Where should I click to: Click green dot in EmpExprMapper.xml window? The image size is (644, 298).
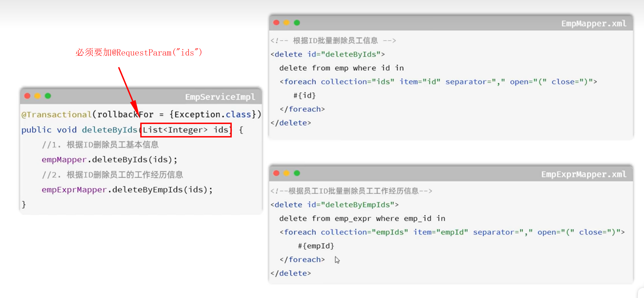click(x=297, y=173)
